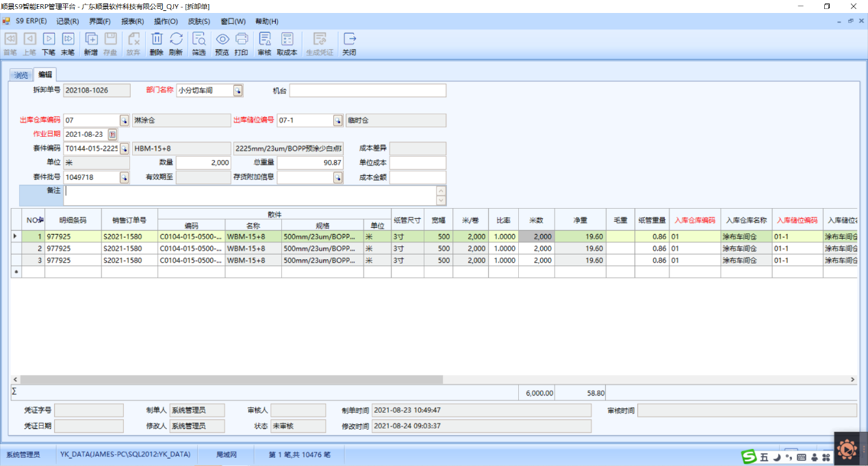
Task: Jump to last record with 末笔
Action: point(68,40)
